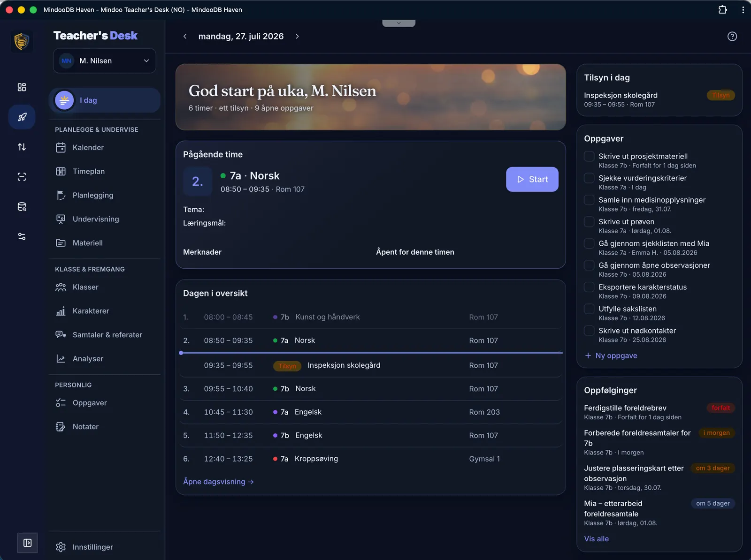The width and height of the screenshot is (751, 560).
Task: Click the Undervisning presentation icon
Action: 61,219
